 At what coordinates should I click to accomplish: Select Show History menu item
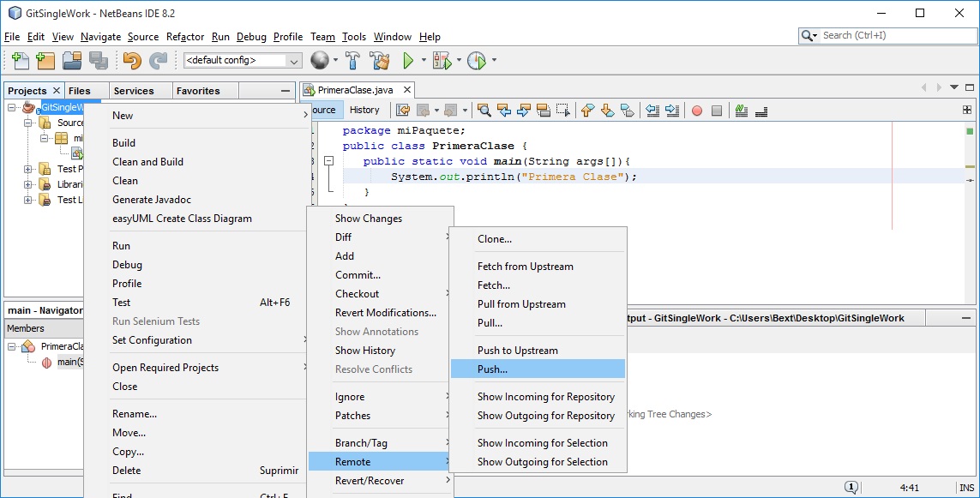(380, 351)
